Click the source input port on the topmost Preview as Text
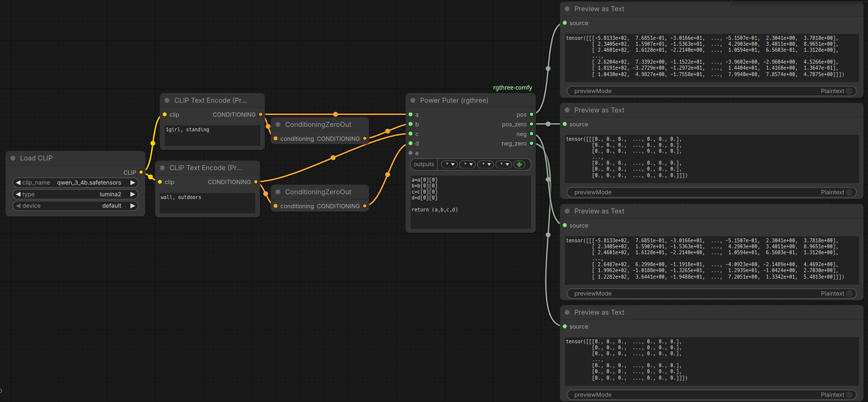The height and width of the screenshot is (402, 868). pos(565,23)
